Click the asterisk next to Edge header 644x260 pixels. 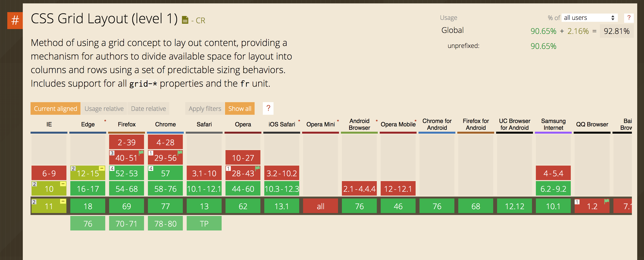[105, 121]
